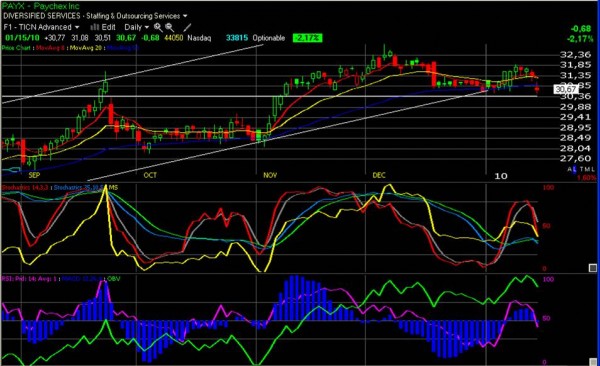Click the DEC month label on time axis
The width and height of the screenshot is (600, 366).
[x=379, y=175]
